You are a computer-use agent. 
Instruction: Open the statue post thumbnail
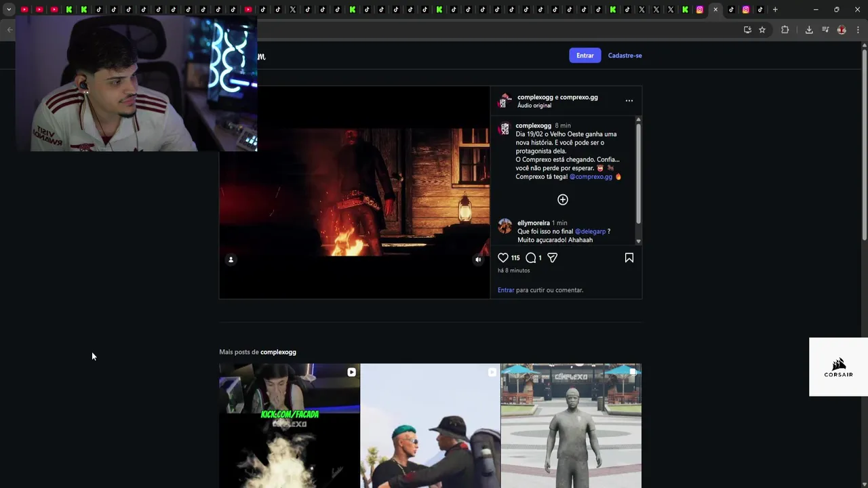point(571,426)
